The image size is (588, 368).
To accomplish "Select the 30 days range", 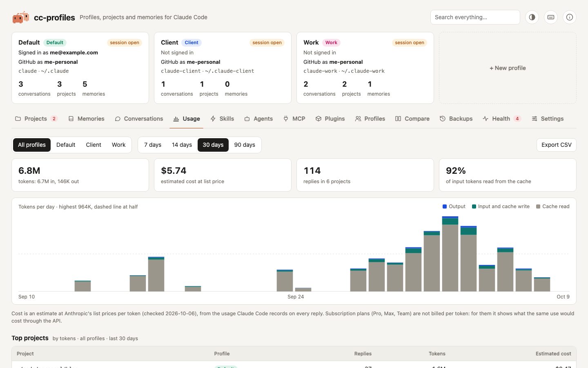I will 213,145.
